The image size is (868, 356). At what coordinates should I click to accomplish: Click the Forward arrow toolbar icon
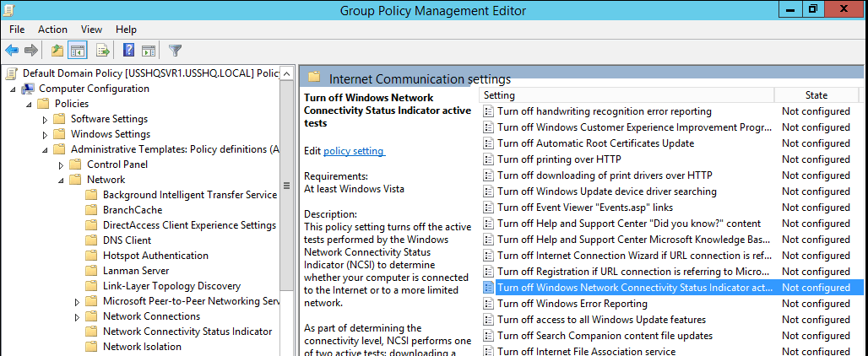[x=31, y=51]
